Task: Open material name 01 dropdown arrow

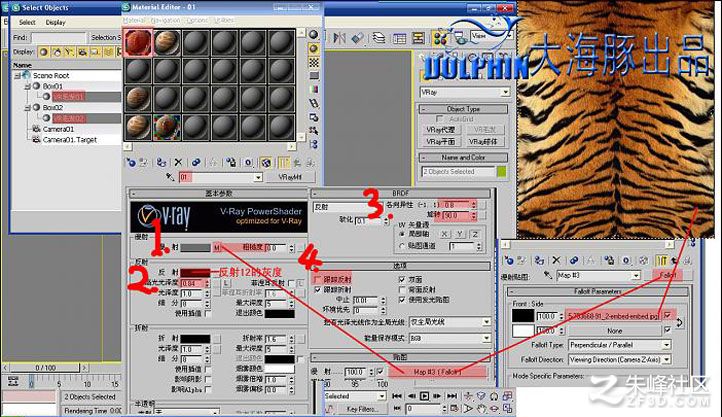Action: click(x=258, y=177)
